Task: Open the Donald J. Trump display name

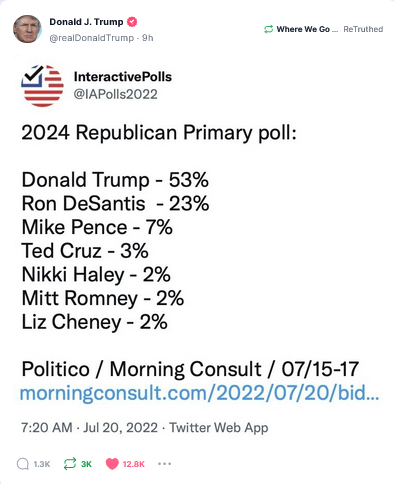Action: click(x=86, y=22)
